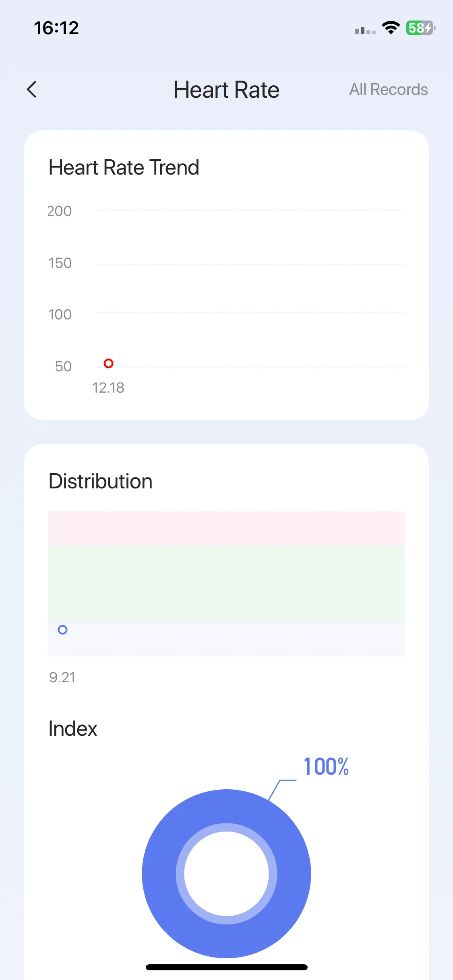This screenshot has width=453, height=980.
Task: Select the blue data point in Distribution
Action: click(x=62, y=630)
